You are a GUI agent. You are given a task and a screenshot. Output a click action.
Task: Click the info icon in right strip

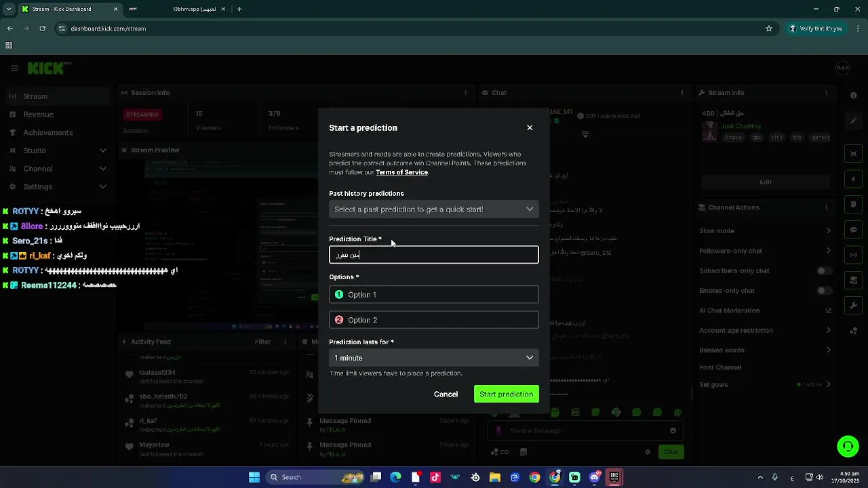854,96
